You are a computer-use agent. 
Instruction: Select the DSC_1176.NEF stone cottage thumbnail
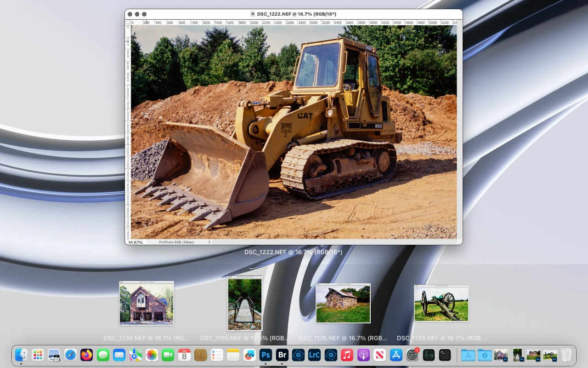(343, 303)
